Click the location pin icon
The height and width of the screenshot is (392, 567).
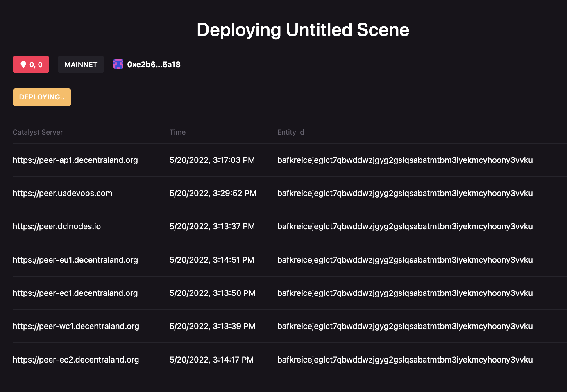click(24, 64)
